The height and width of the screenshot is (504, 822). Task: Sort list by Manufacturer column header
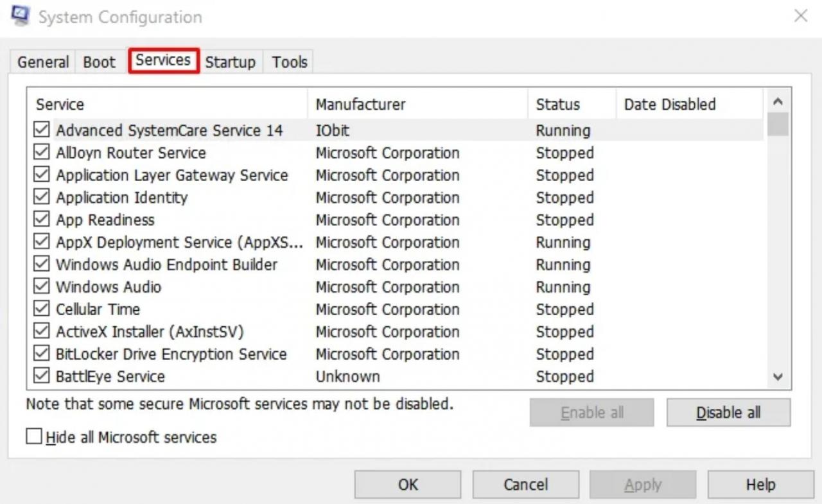click(360, 105)
